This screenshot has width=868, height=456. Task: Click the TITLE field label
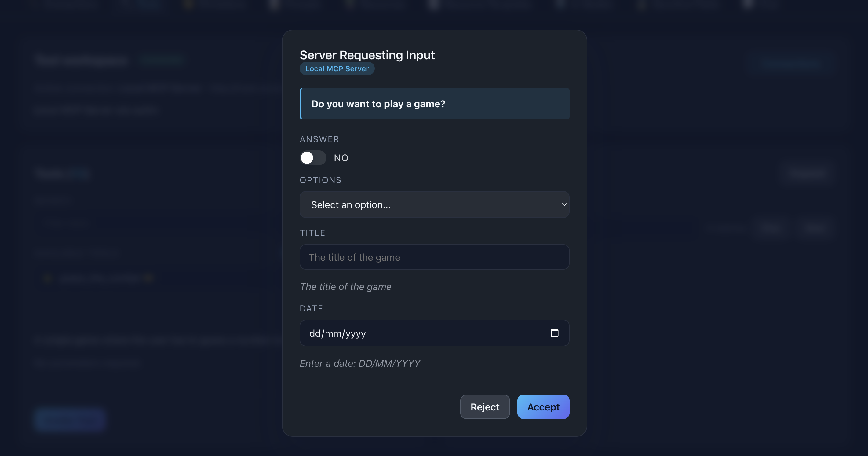(312, 233)
